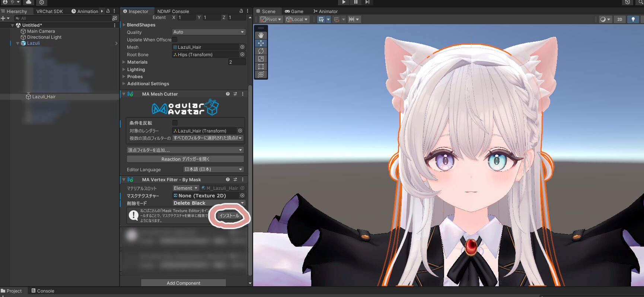The height and width of the screenshot is (297, 644).
Task: Toggle Update When Offscreen checkbox
Action: point(175,39)
